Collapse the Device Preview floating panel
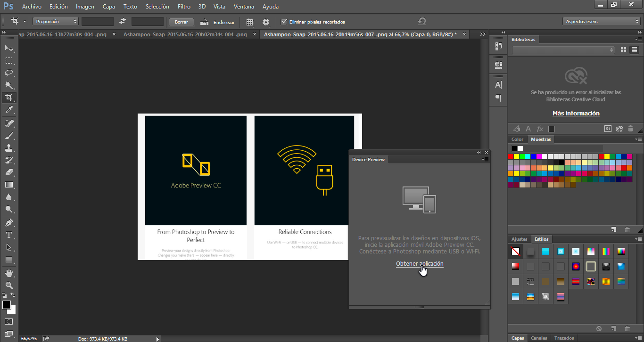 coord(479,153)
